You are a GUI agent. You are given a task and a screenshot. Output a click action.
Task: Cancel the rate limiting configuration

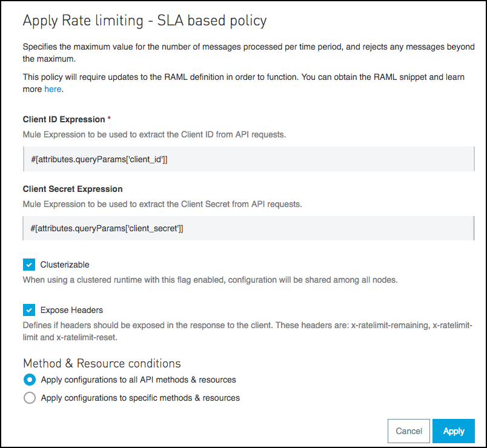[x=408, y=431]
